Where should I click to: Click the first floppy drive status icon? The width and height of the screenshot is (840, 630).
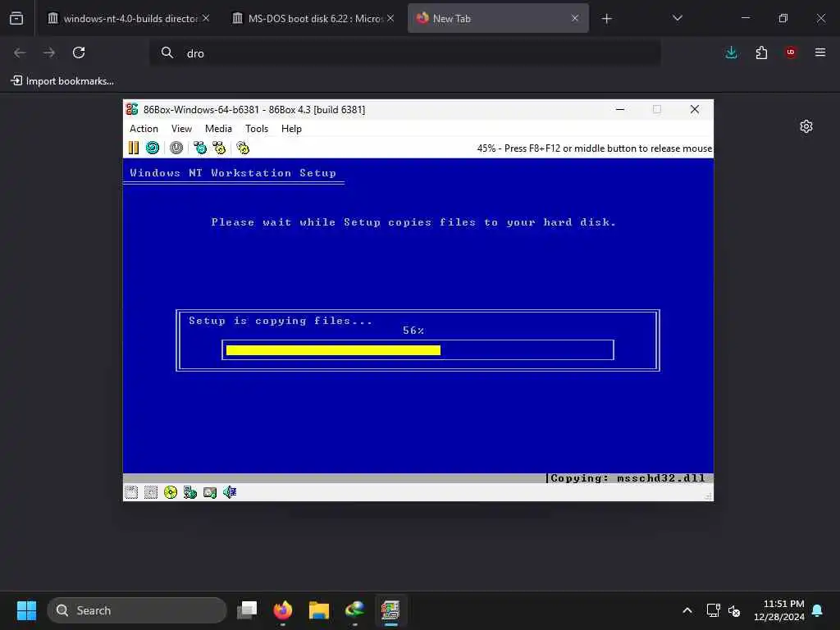tap(131, 492)
